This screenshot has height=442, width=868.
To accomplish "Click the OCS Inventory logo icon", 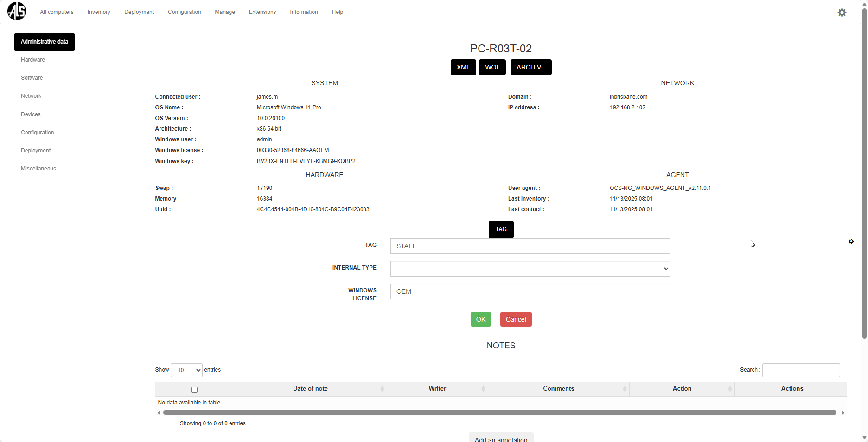I will [17, 12].
